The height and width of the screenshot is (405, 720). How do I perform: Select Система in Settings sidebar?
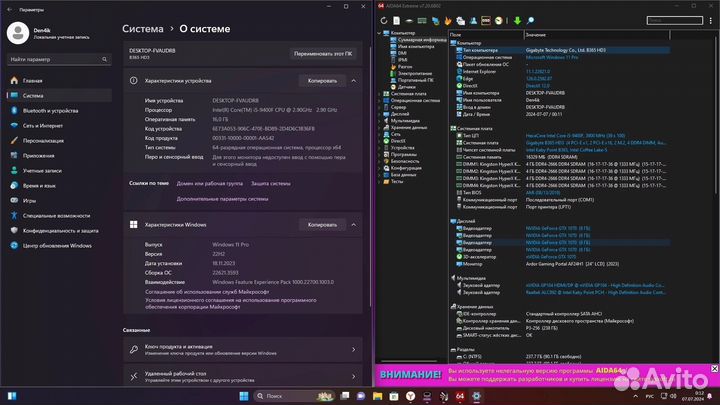coord(59,96)
